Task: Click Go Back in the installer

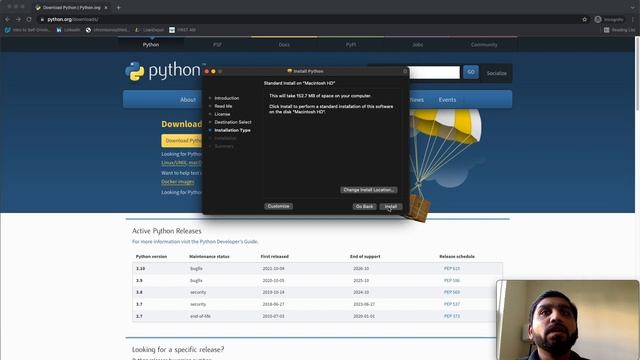Action: click(364, 207)
